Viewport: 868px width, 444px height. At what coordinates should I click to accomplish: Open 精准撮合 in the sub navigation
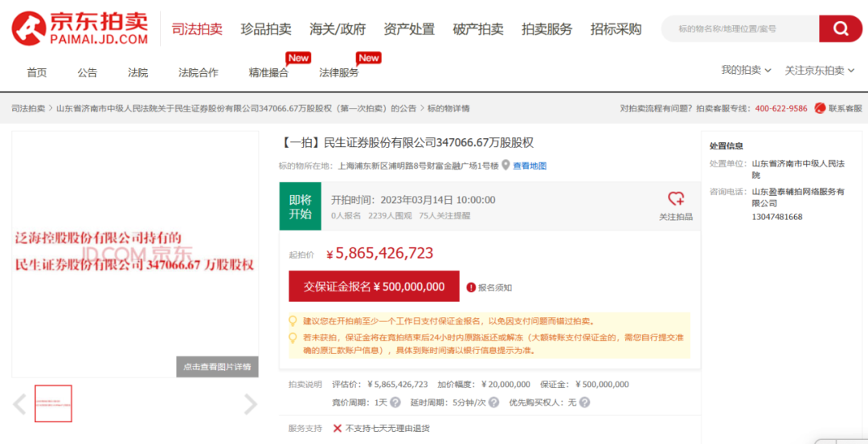tap(268, 72)
